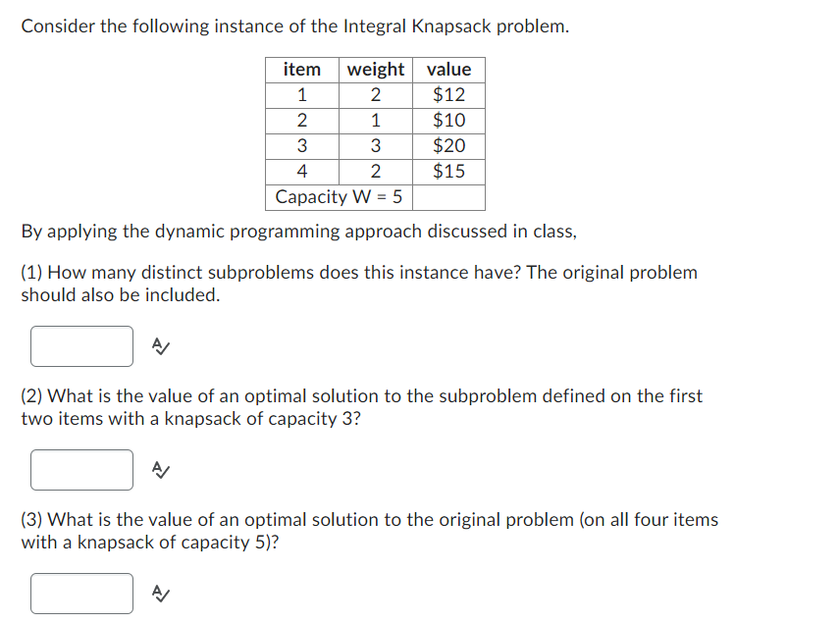Image resolution: width=840 pixels, height=623 pixels.
Task: Click the answer box for question 2
Action: pyautogui.click(x=81, y=469)
